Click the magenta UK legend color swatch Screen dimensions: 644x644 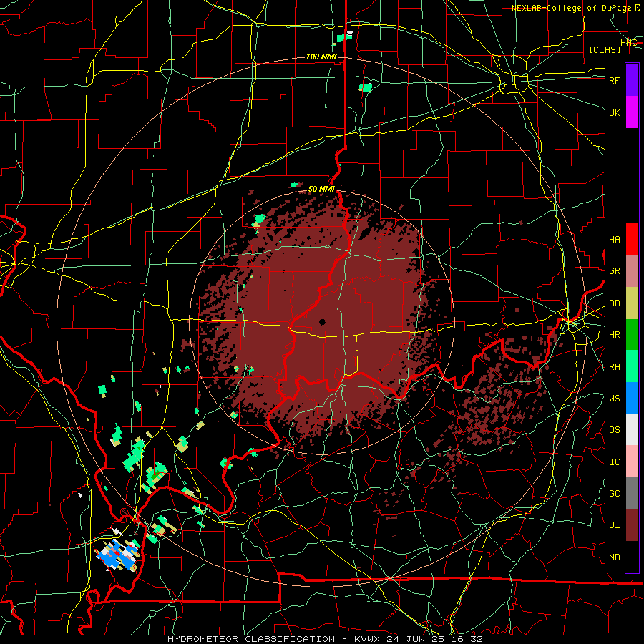(632, 112)
